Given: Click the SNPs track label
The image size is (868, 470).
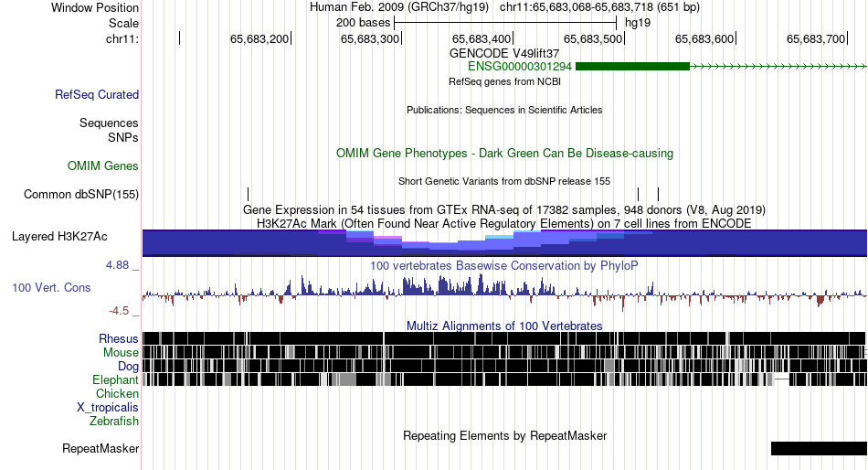Looking at the screenshot, I should click(x=123, y=137).
